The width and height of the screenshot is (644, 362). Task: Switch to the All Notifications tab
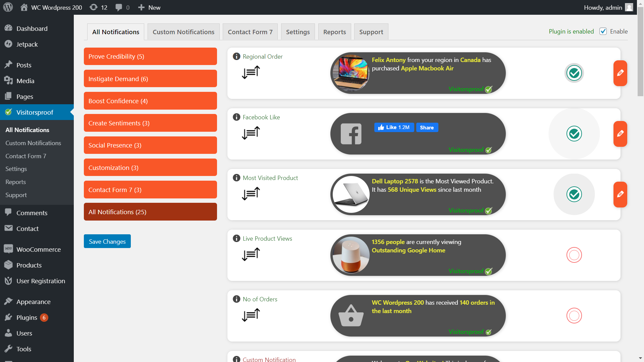(x=116, y=32)
